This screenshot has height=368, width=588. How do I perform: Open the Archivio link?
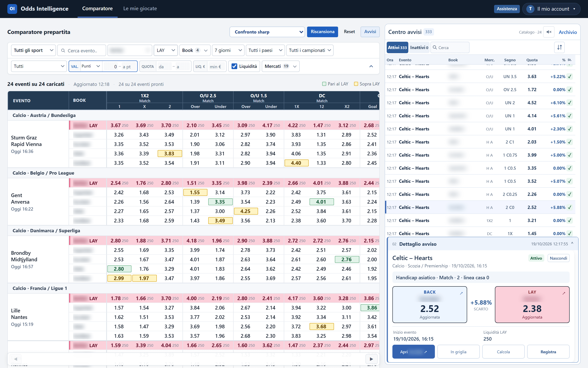point(568,32)
